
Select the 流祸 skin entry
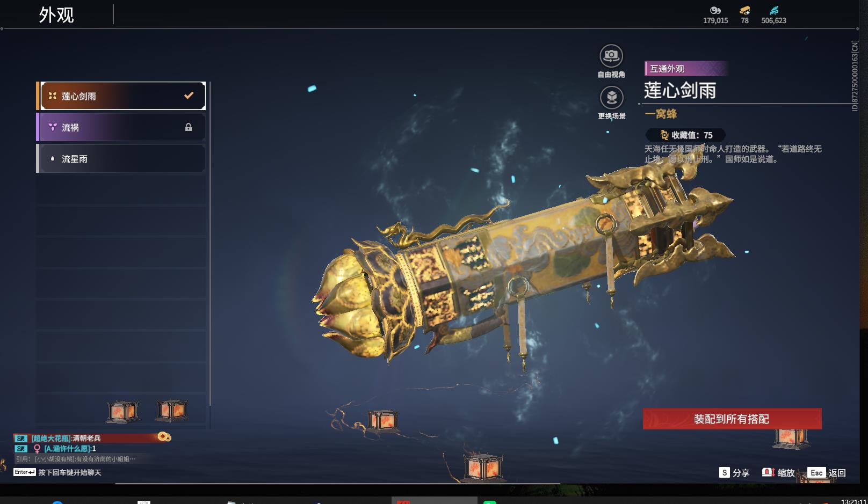pos(121,127)
